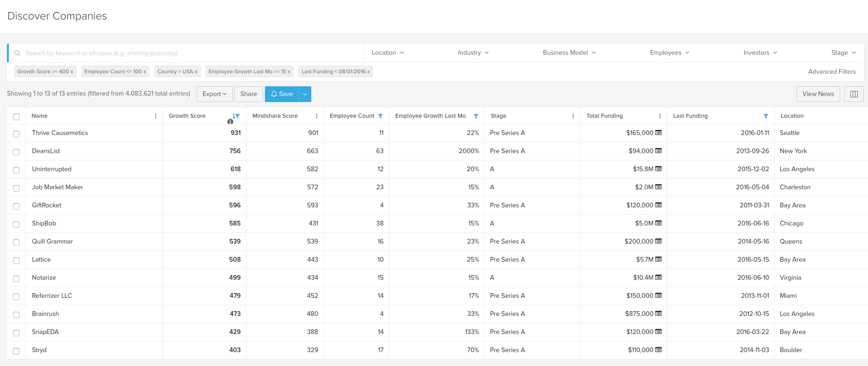Check the Thrive Causemetics row checkbox
868x366 pixels.
coord(16,134)
